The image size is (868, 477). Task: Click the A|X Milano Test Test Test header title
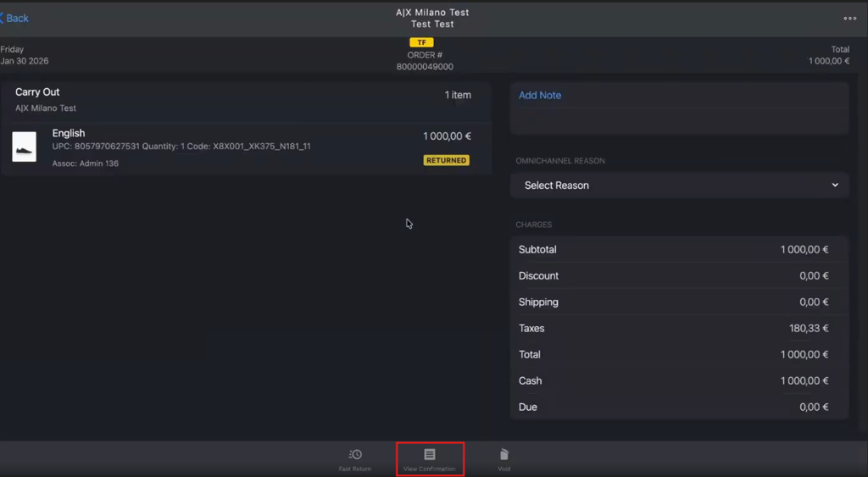click(432, 19)
